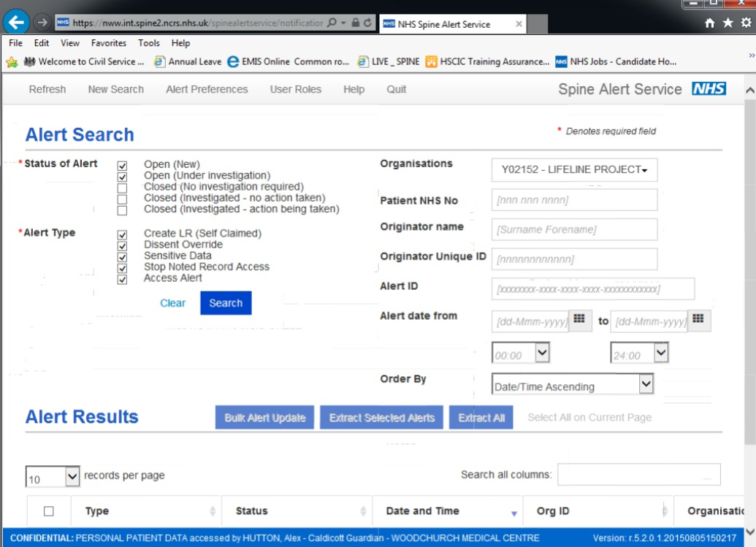Enable Closed (Investigated - action being taken)
Viewport: 756px width, 547px height.
[123, 210]
